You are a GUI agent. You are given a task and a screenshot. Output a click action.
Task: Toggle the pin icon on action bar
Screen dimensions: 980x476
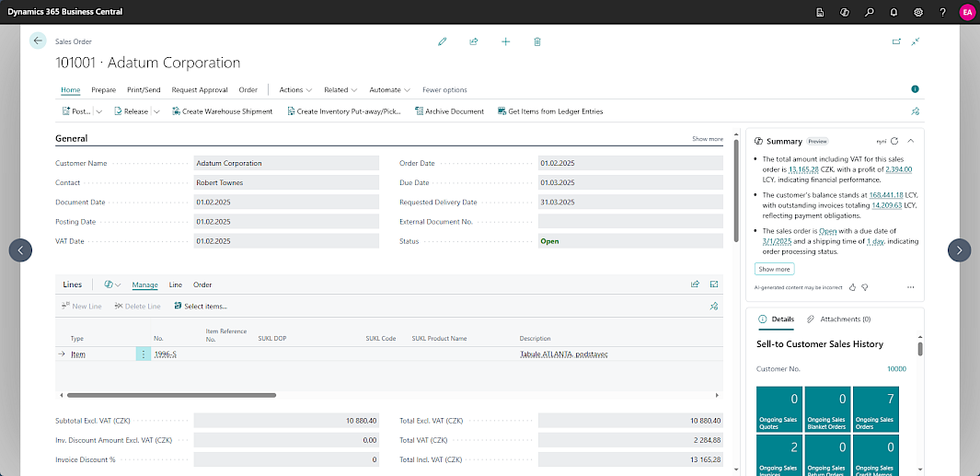[x=914, y=111]
